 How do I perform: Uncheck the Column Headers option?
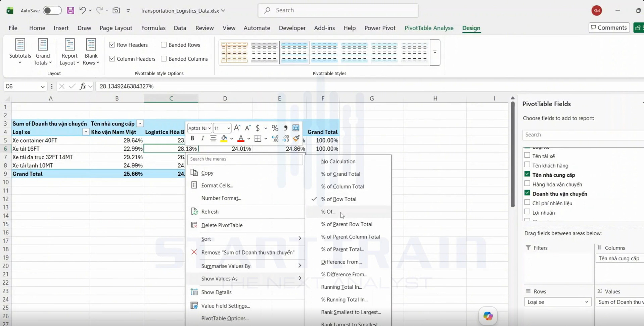(x=112, y=59)
